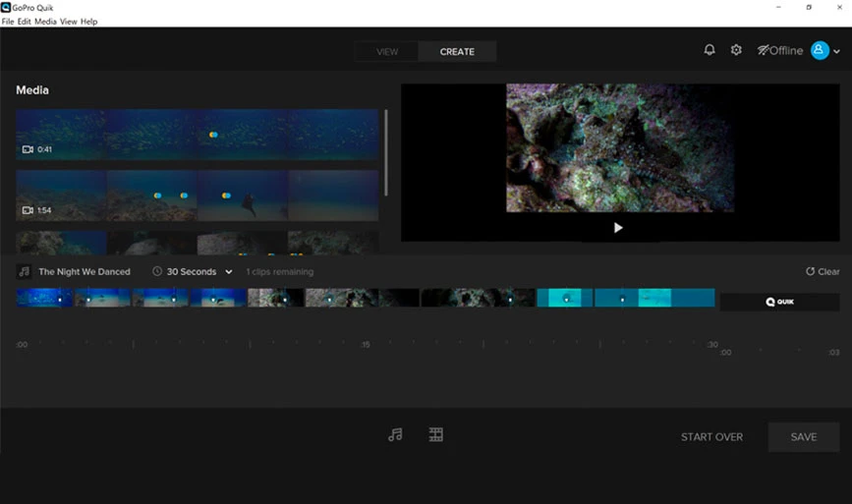Select the CREATE tab
The height and width of the screenshot is (504, 852).
point(457,52)
